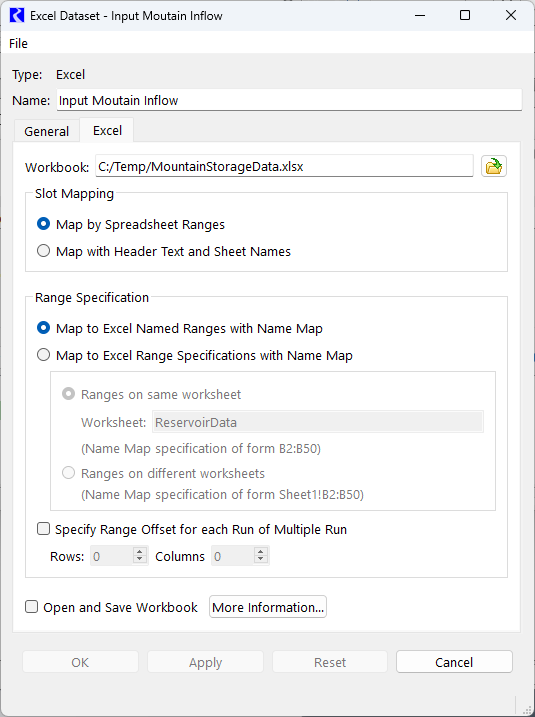
Task: Click the Name field with Input Moutain Inflow
Action: tap(289, 100)
